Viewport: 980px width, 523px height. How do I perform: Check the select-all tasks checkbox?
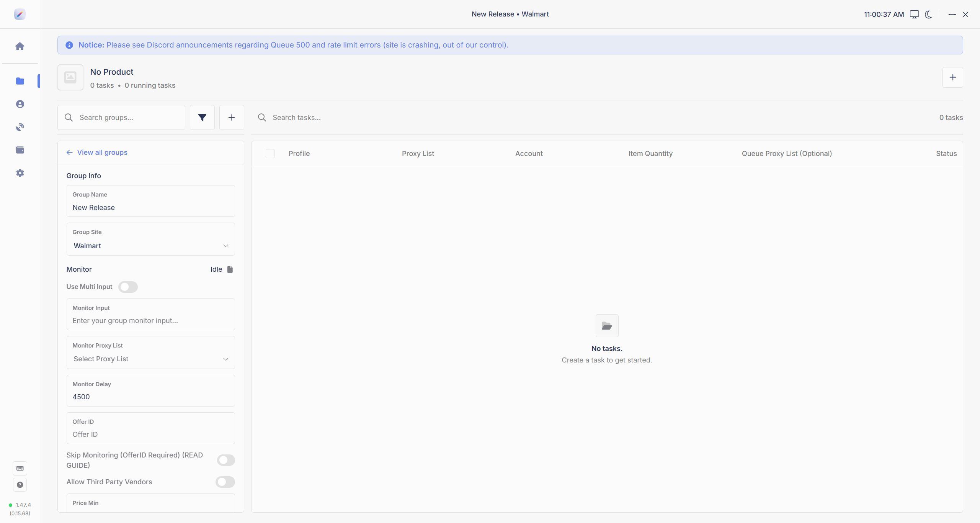point(270,154)
